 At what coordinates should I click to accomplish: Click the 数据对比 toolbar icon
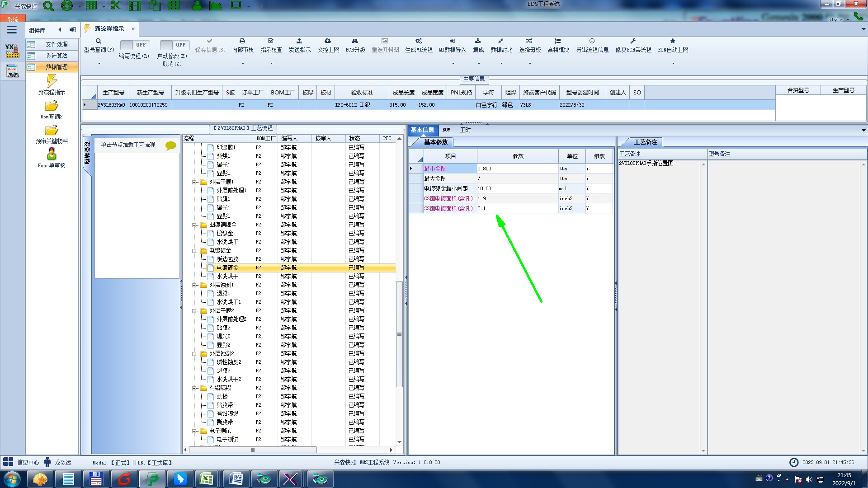tap(501, 41)
